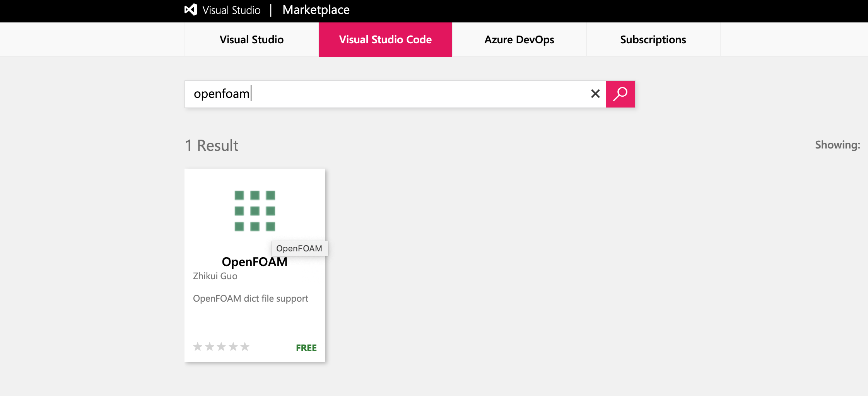Click the Showing: label
This screenshot has width=868, height=396.
pos(837,145)
